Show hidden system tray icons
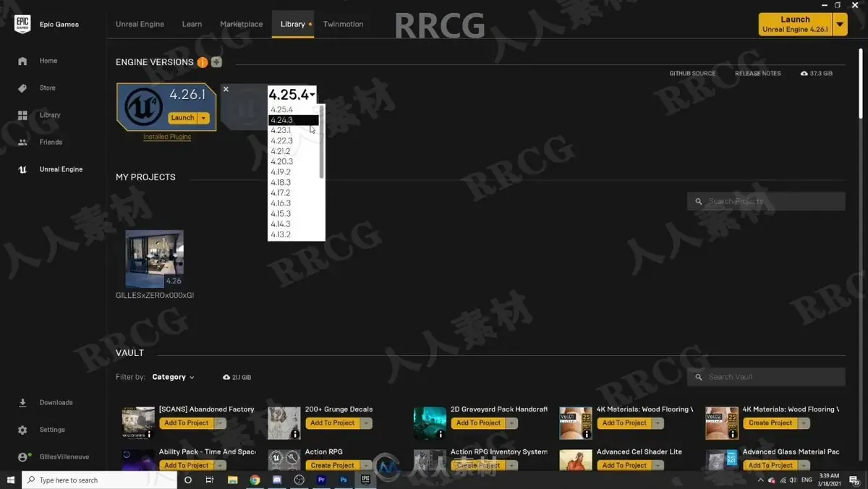Image resolution: width=868 pixels, height=489 pixels. [x=760, y=480]
